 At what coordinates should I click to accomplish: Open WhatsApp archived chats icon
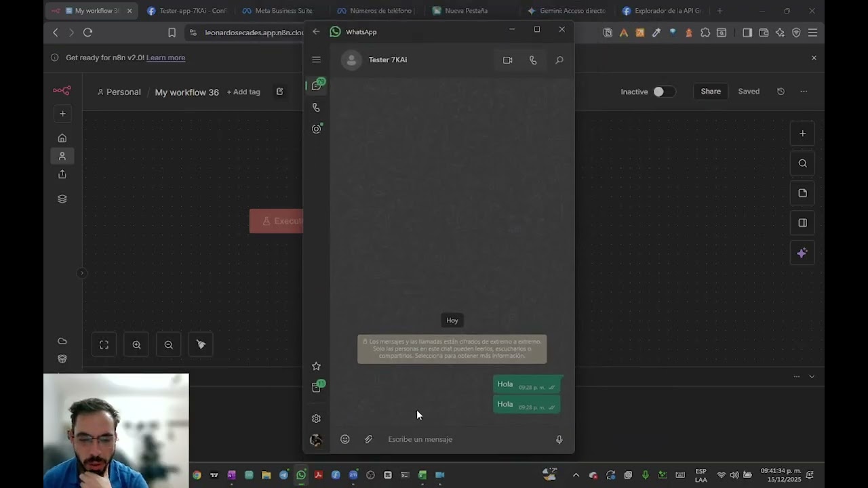click(x=316, y=387)
